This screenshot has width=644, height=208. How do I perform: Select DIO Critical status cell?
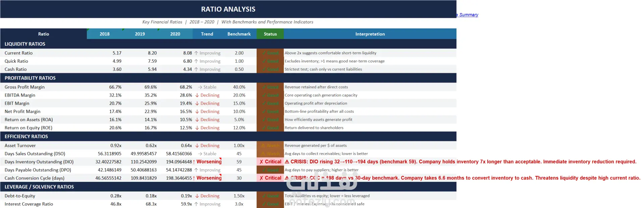[270, 162]
